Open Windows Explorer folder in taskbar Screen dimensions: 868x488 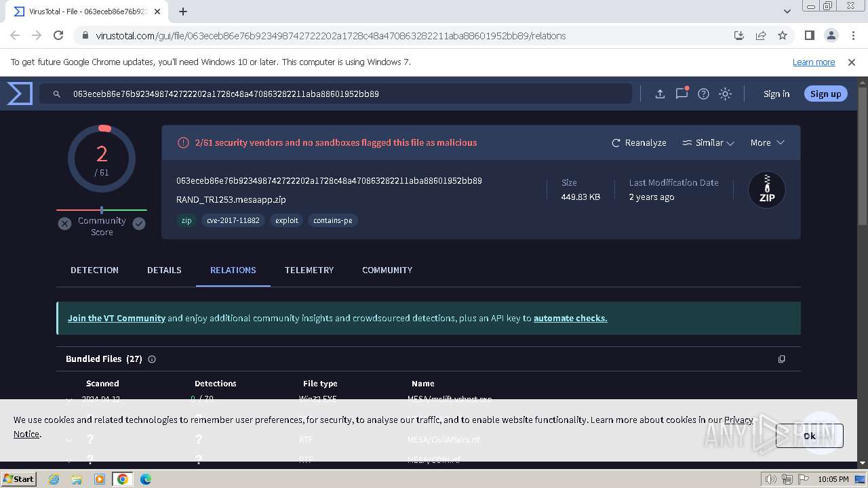click(77, 479)
